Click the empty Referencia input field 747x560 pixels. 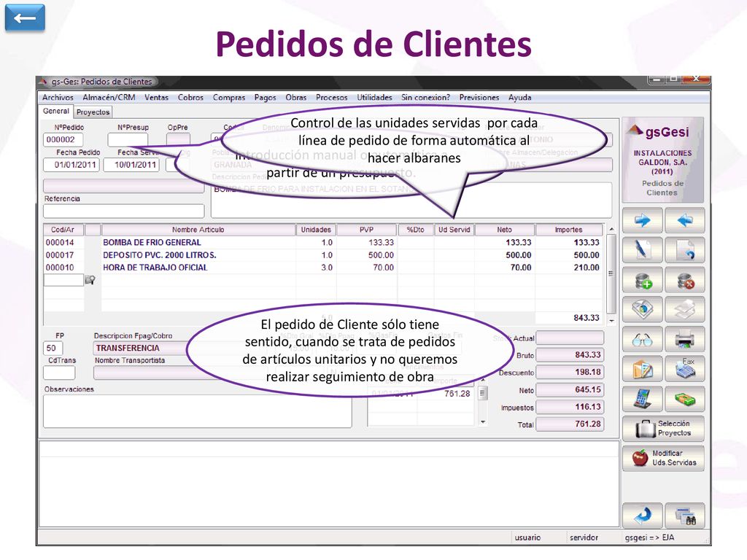pos(124,211)
